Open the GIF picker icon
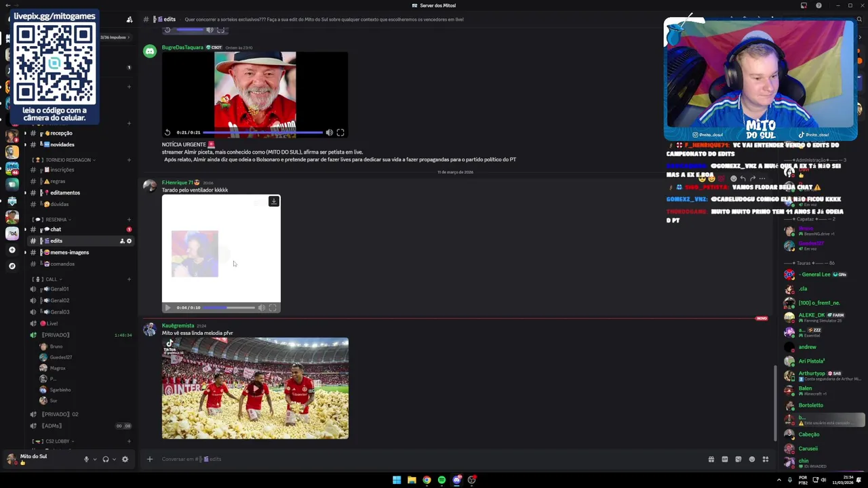The height and width of the screenshot is (488, 868). click(725, 459)
